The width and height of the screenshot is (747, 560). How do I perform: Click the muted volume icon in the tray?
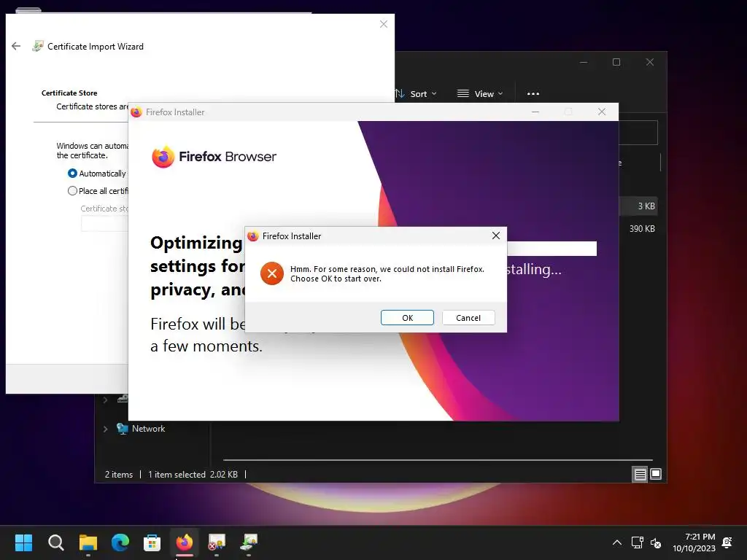656,542
